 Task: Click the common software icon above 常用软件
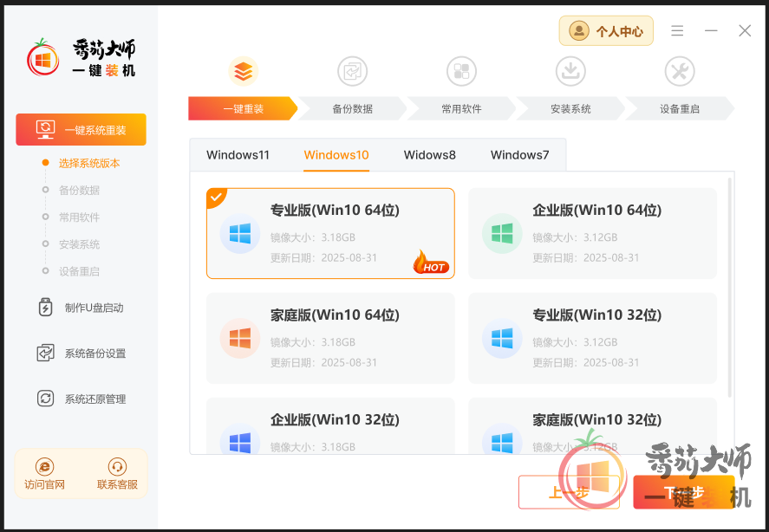click(461, 71)
